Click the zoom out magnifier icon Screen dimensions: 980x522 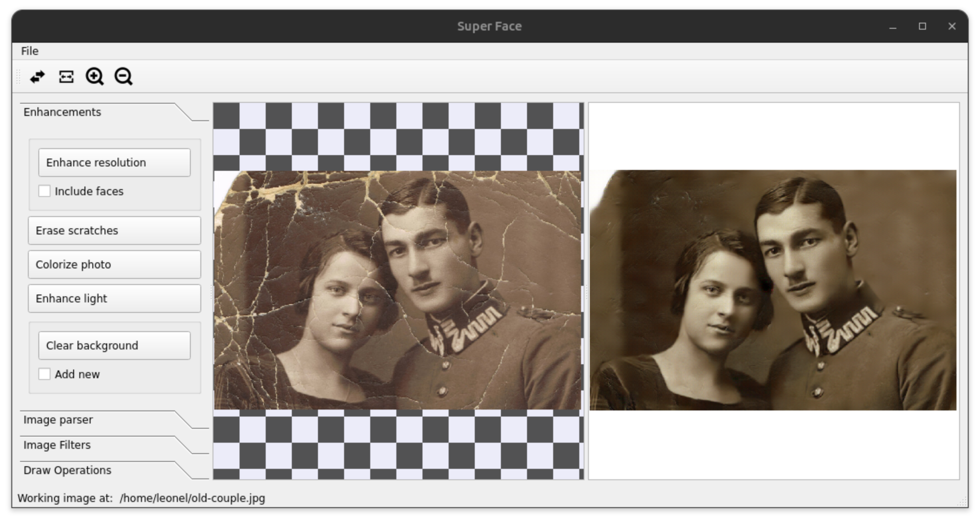[123, 77]
